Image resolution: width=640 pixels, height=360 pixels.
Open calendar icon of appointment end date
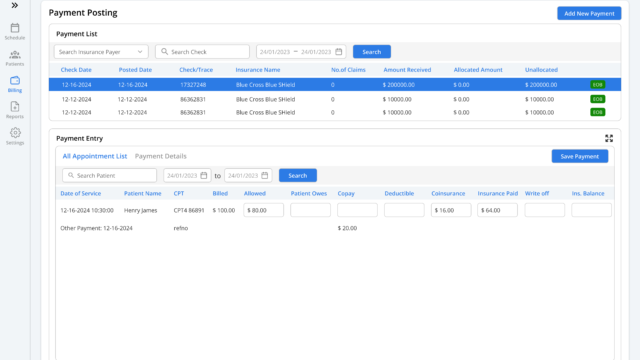coord(264,176)
